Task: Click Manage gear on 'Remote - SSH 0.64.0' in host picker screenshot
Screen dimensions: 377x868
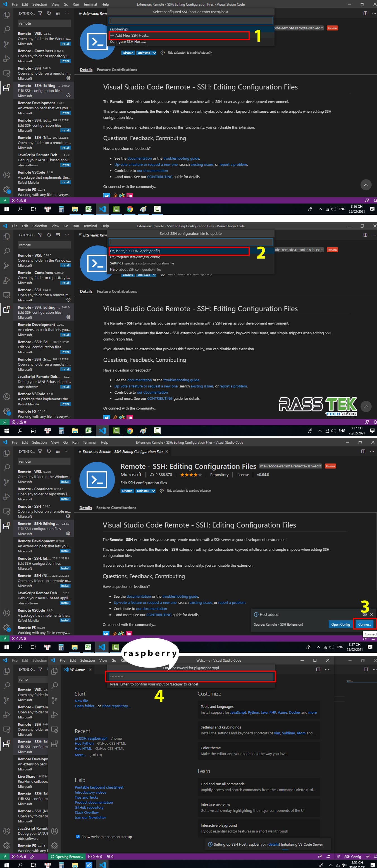Action: [x=68, y=78]
